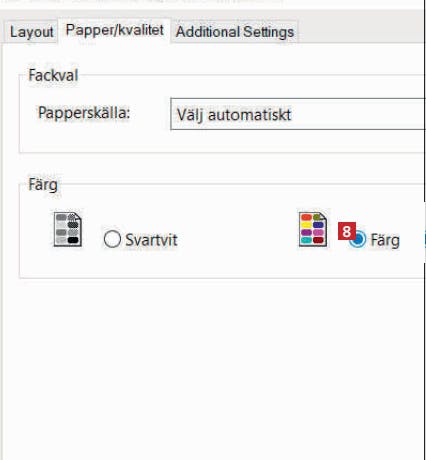Click the Färg group heading
Viewport: 426px width, 460px height.
pyautogui.click(x=43, y=185)
